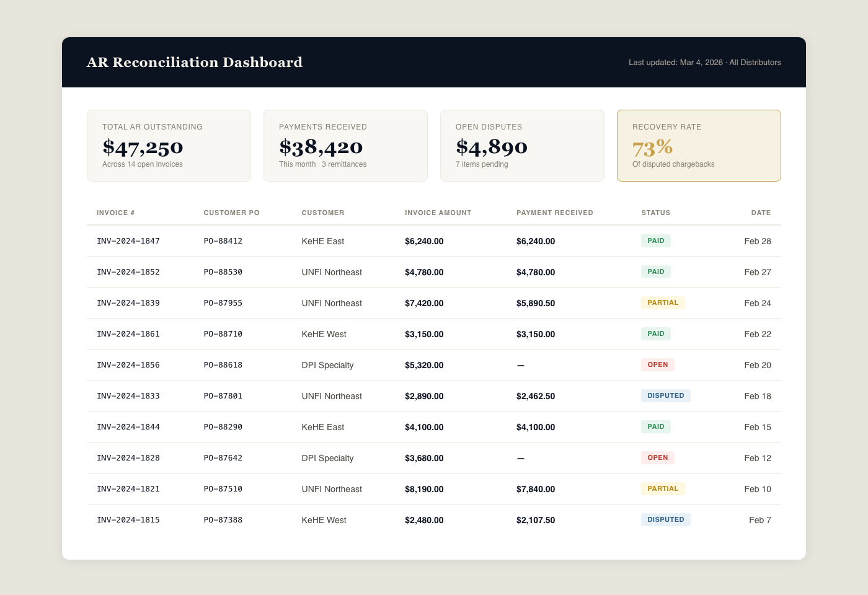Open the Total AR Outstanding summary card
868x595 pixels.
click(x=169, y=145)
